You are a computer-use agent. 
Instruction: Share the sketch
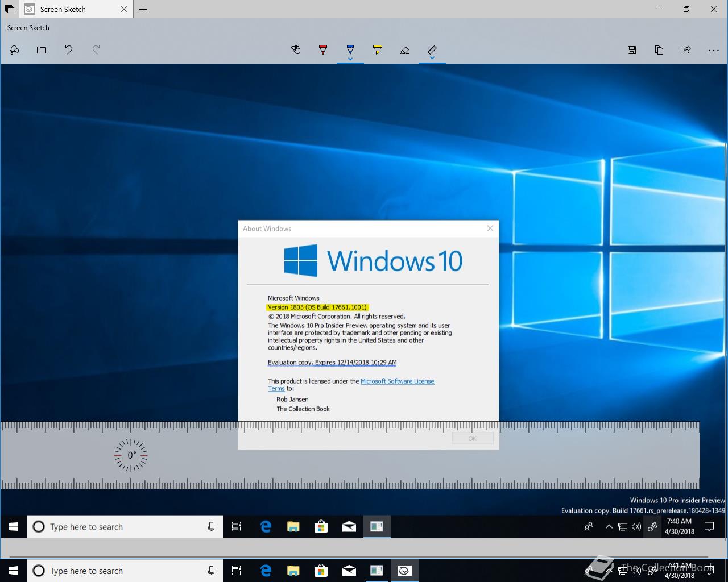click(686, 50)
